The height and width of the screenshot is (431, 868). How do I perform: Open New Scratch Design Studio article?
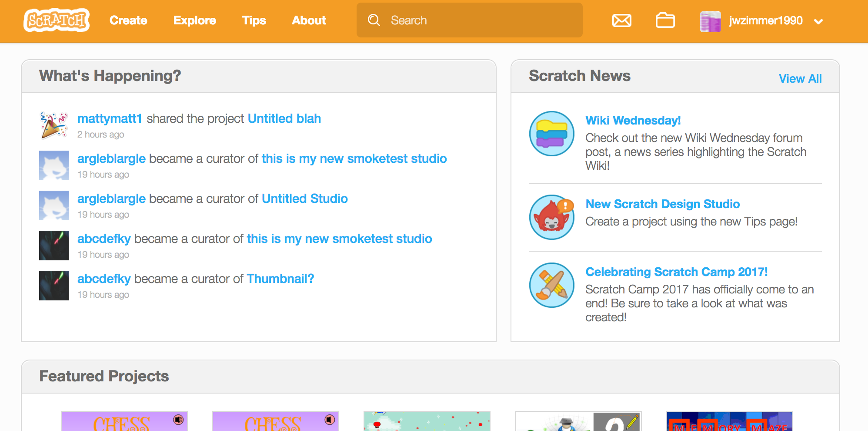pyautogui.click(x=663, y=204)
